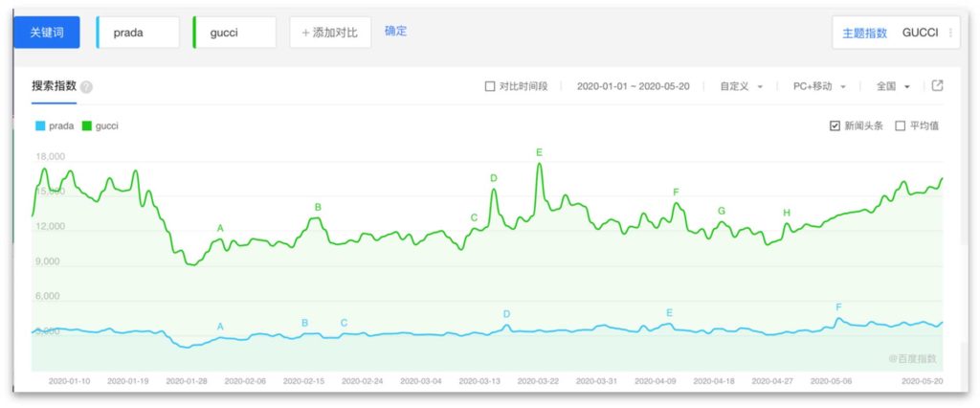Screen dimensions: 980x408
Task: Toggle the gucci legend swatch
Action: pyautogui.click(x=87, y=125)
